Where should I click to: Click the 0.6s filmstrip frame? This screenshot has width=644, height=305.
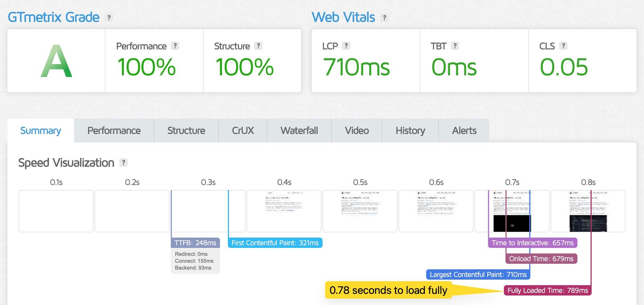point(436,211)
